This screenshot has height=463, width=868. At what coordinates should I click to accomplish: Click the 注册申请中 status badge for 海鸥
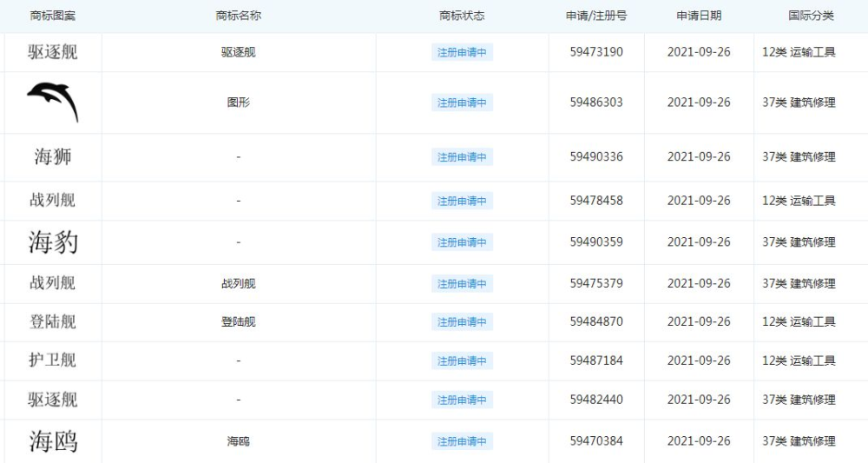point(463,440)
